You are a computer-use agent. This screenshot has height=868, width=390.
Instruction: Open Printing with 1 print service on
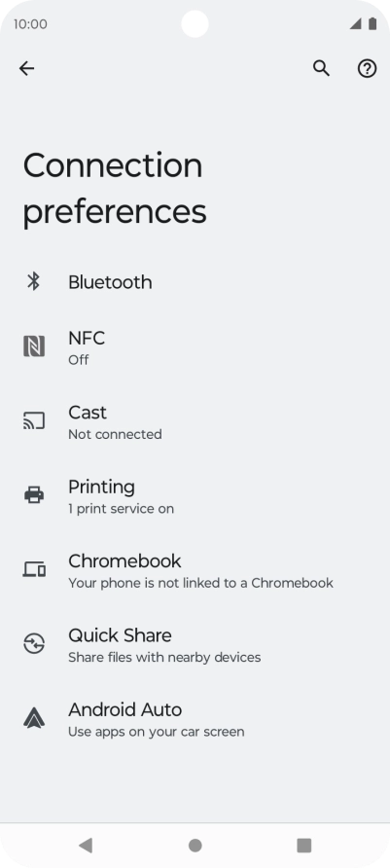click(x=195, y=495)
